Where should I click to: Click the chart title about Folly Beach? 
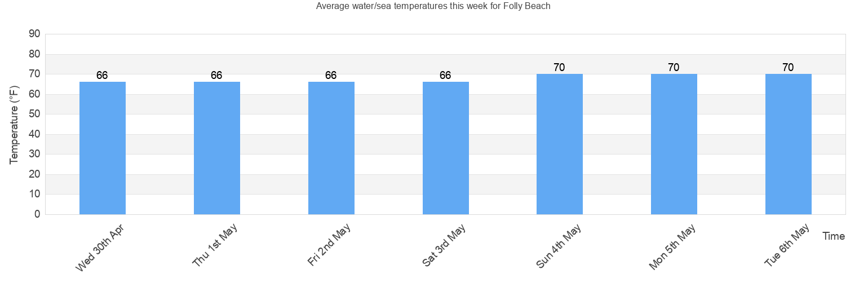point(433,6)
